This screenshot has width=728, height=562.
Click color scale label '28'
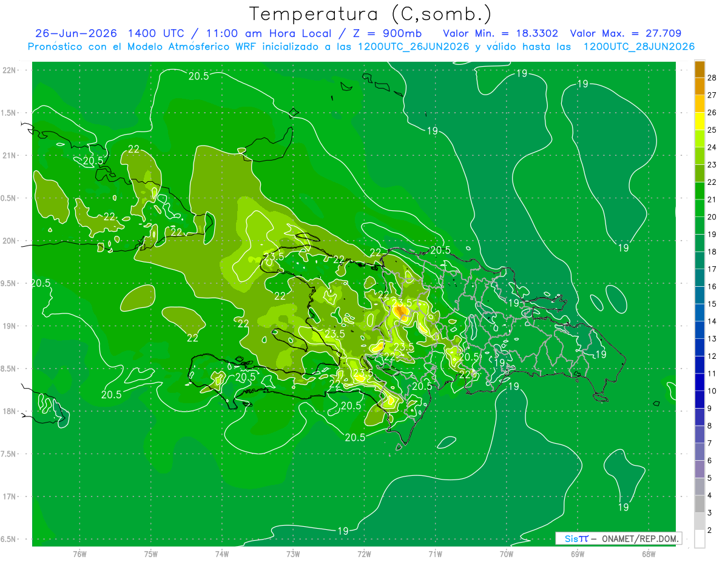pyautogui.click(x=712, y=78)
